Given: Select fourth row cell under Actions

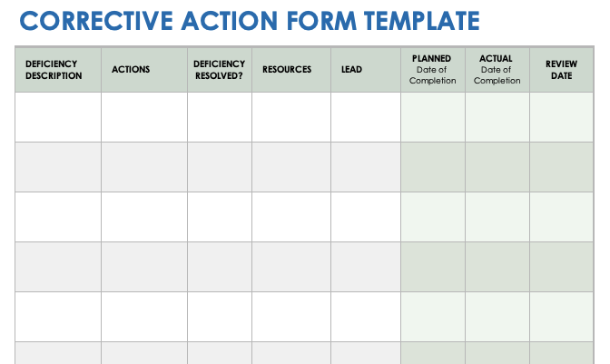Looking at the screenshot, I should tap(143, 267).
